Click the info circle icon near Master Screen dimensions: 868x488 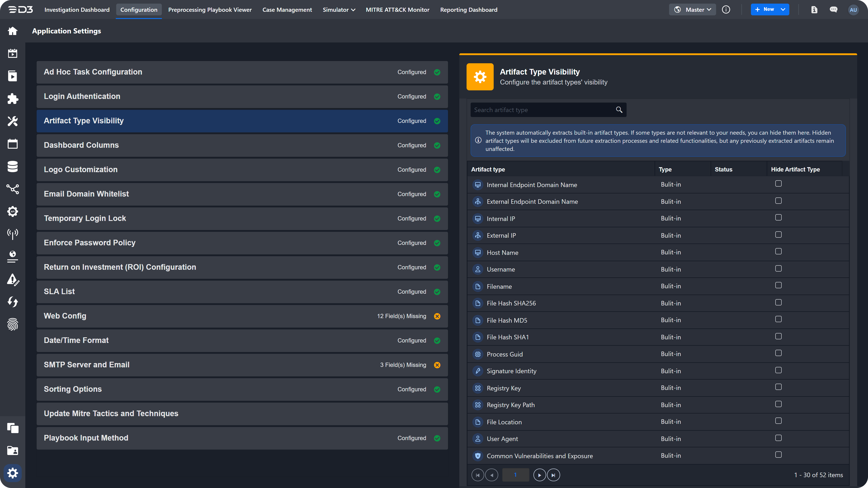[x=726, y=9]
